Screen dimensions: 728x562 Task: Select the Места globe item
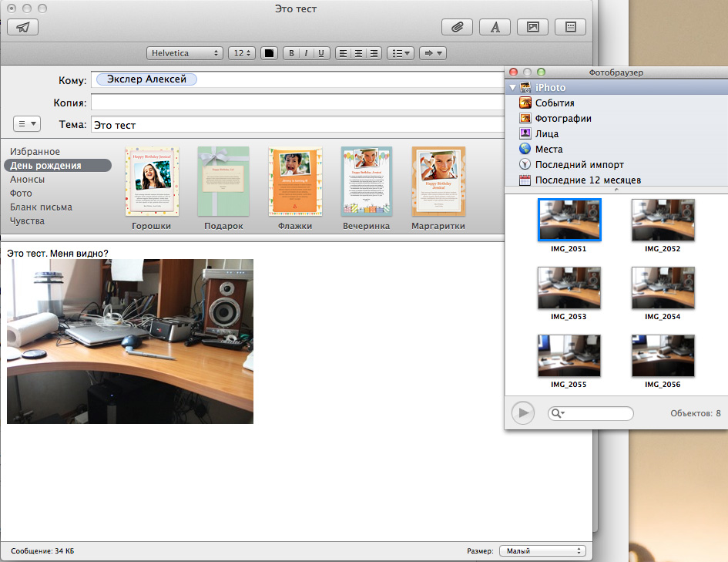point(549,150)
